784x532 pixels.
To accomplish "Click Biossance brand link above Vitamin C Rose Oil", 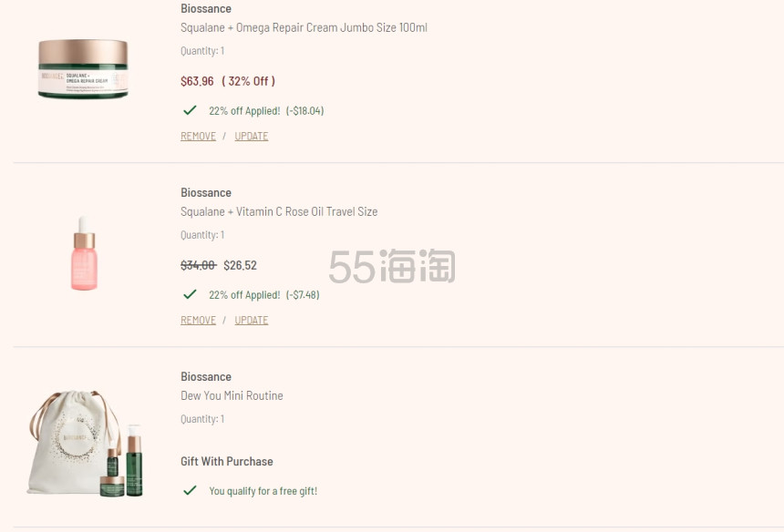I will point(206,192).
